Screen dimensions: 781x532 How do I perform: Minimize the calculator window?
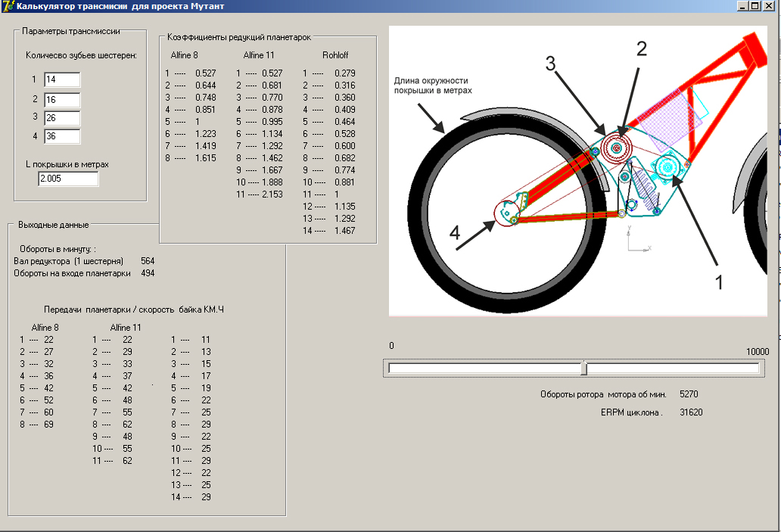[x=742, y=6]
